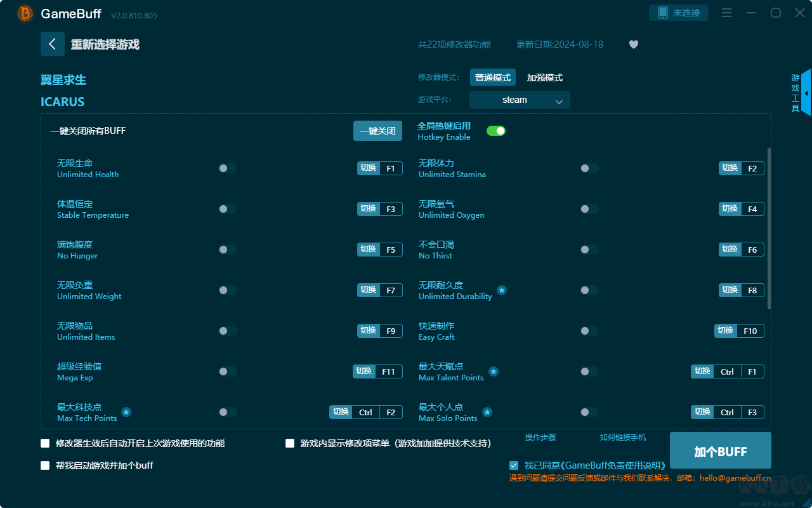
Task: Click the 切换 F3 hotkey for Stable Temperature
Action: tap(380, 209)
